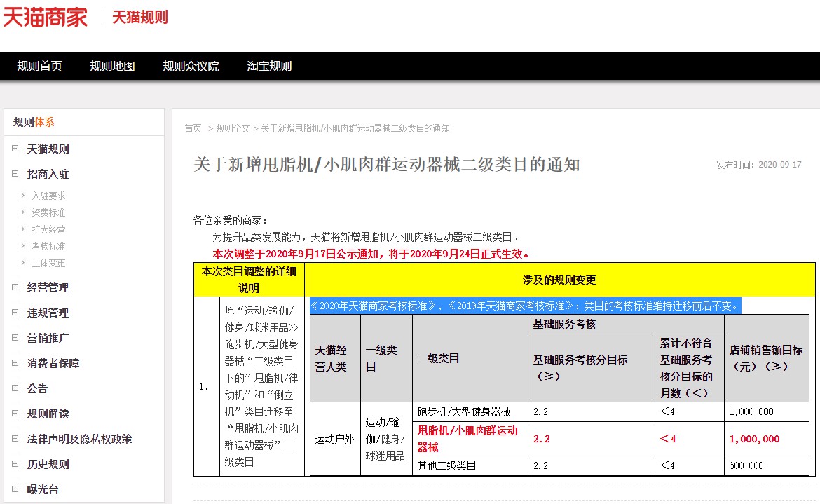Open the 天猫规则 header link

coord(140,18)
